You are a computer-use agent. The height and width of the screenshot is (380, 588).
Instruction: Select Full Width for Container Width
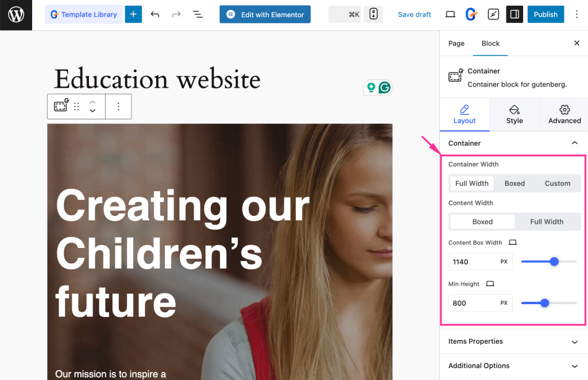click(471, 183)
